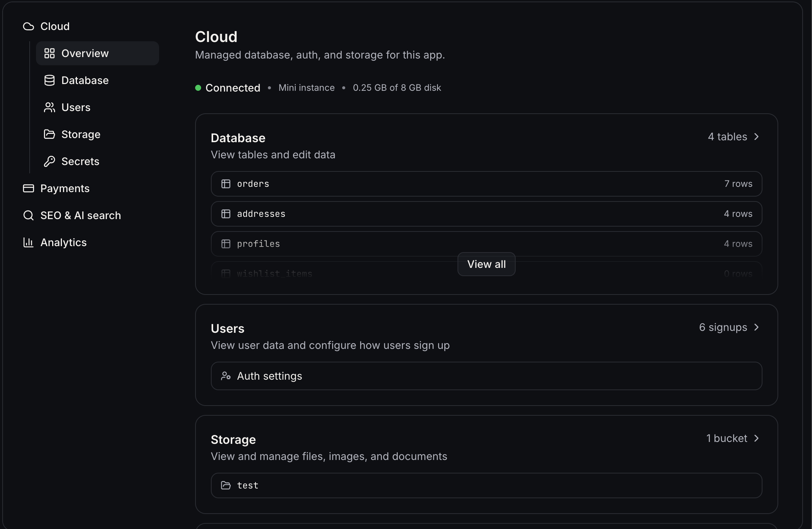Click the Connected status text

(x=233, y=88)
